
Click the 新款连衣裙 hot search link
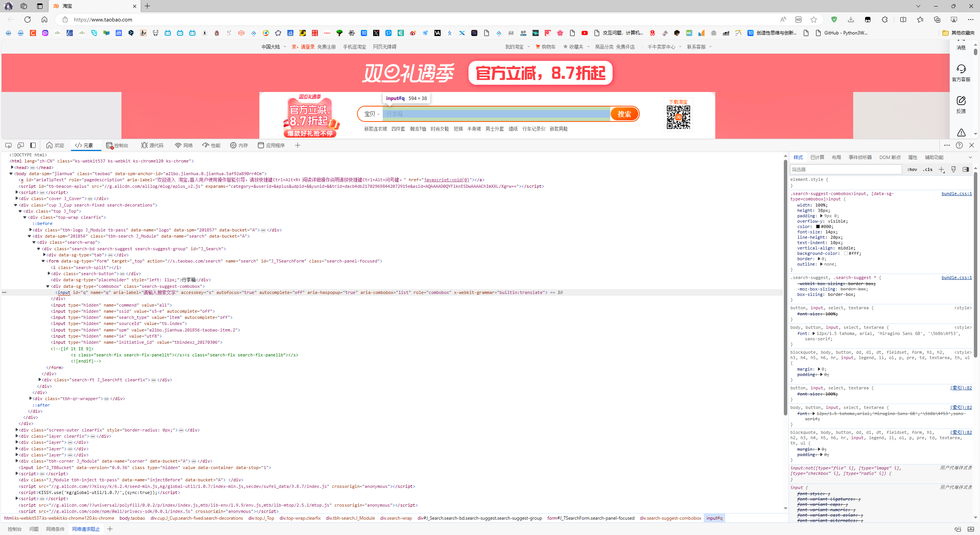point(375,129)
